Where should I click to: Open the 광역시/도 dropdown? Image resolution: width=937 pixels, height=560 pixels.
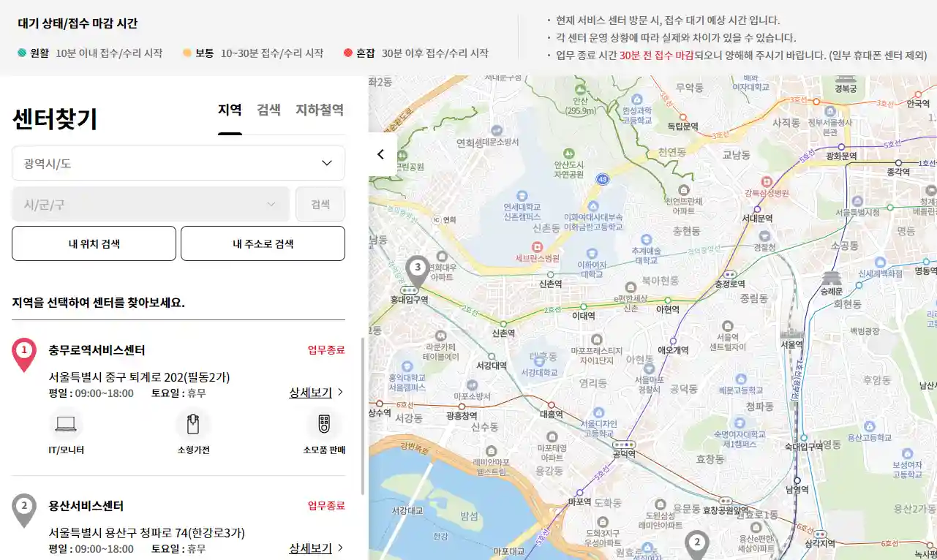click(178, 163)
